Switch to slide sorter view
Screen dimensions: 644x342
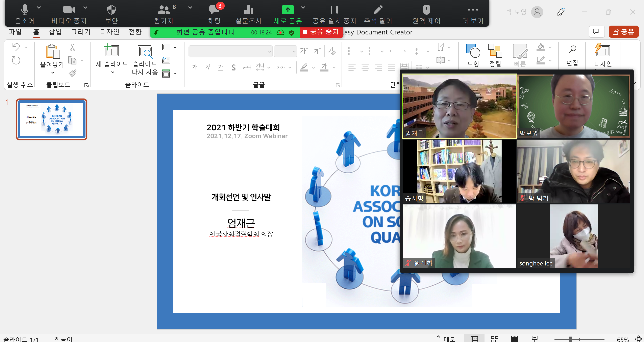click(495, 339)
